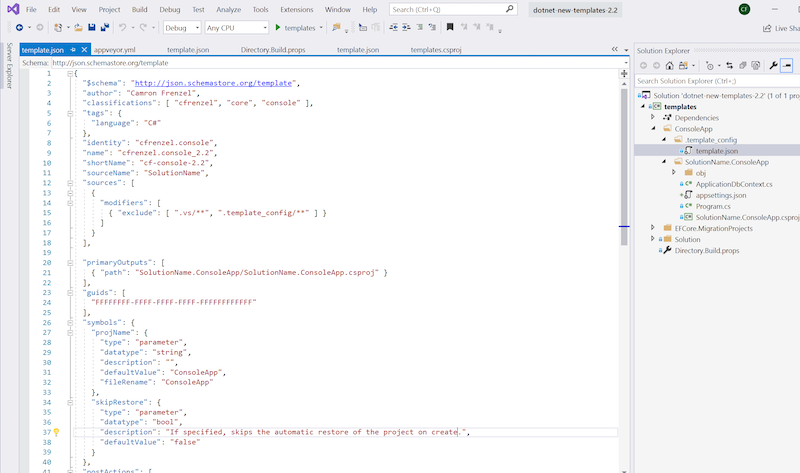Toggle Preview Selected Items in Solution Explorer
The width and height of the screenshot is (800, 473).
pos(787,65)
